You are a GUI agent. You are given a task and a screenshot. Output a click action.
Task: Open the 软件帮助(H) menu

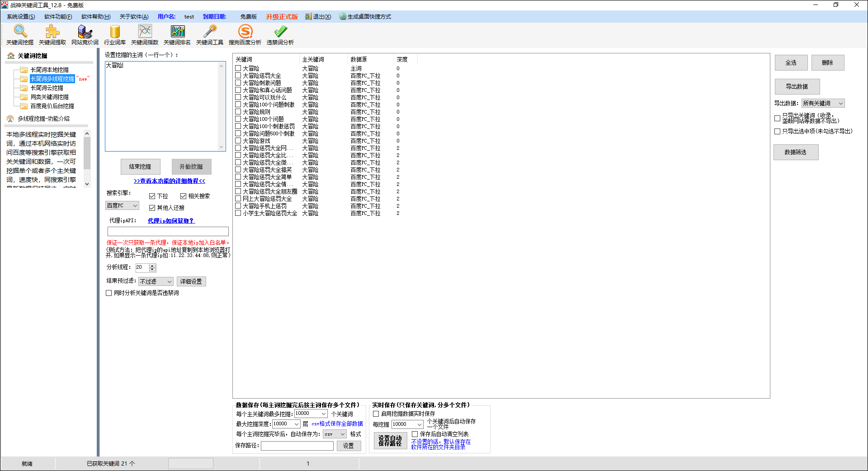point(96,17)
